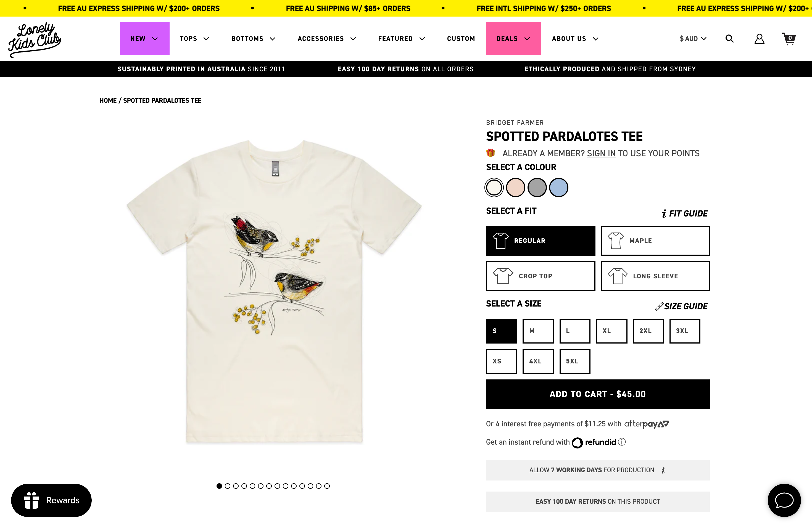Open the user account icon
This screenshot has height=528, width=812.
point(759,39)
